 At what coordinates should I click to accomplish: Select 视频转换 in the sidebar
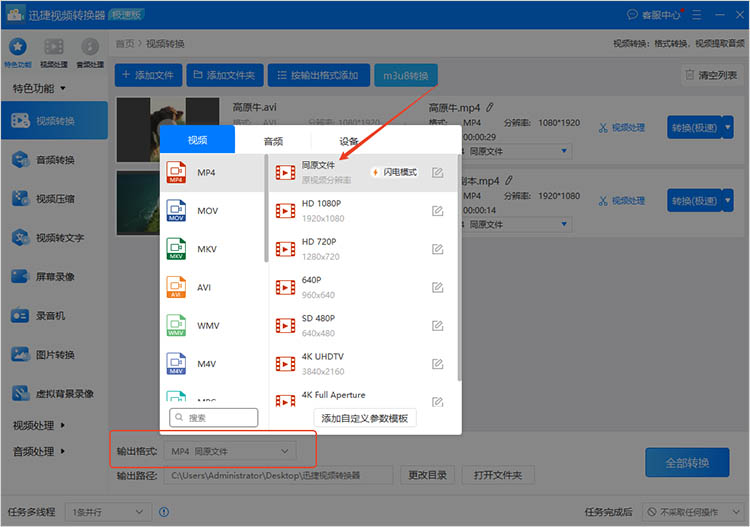[x=55, y=121]
